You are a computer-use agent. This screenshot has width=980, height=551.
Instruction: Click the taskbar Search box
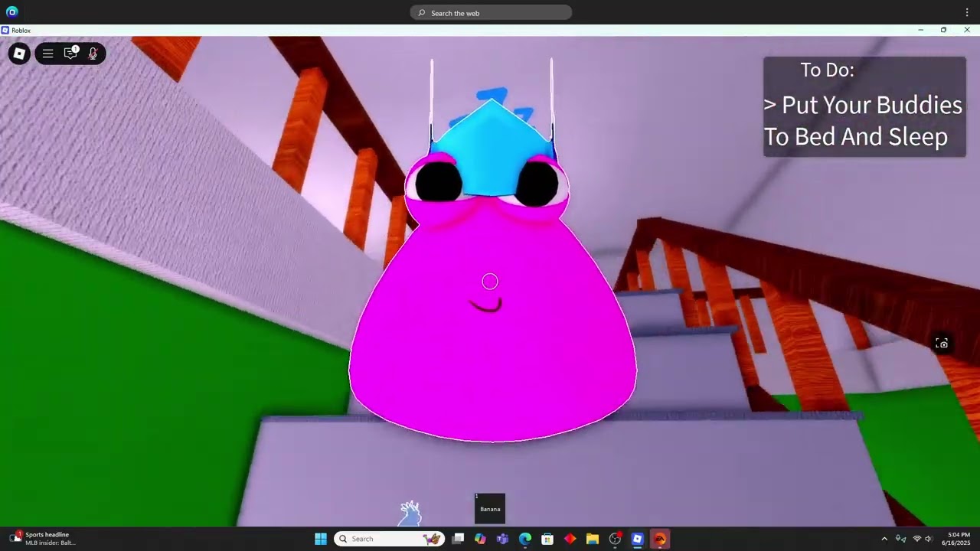[390, 539]
